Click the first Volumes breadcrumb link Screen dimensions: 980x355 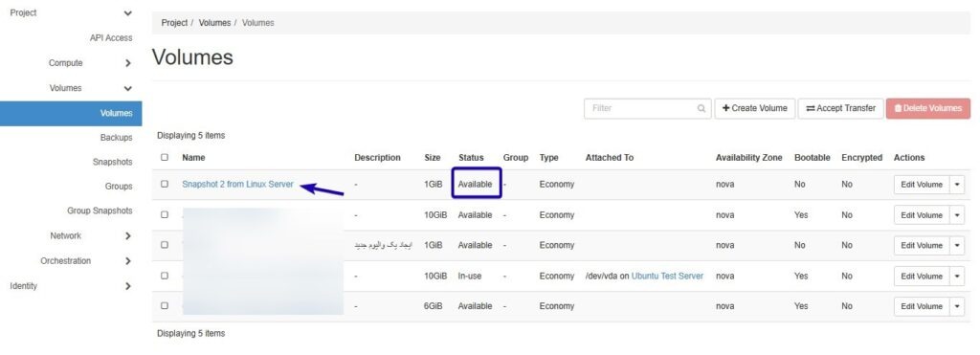[215, 23]
